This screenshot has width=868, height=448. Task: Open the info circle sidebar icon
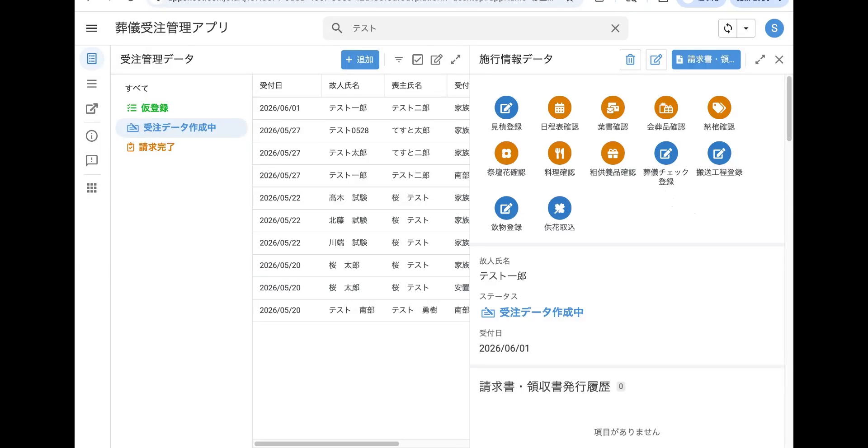click(x=92, y=136)
